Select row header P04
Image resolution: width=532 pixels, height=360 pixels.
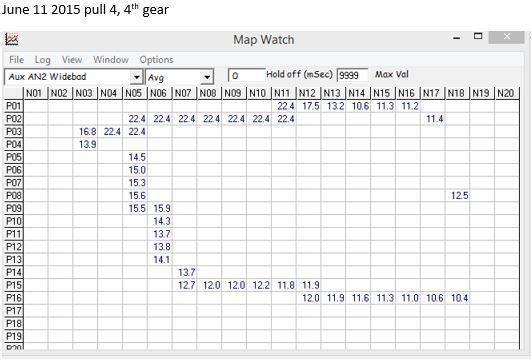14,145
